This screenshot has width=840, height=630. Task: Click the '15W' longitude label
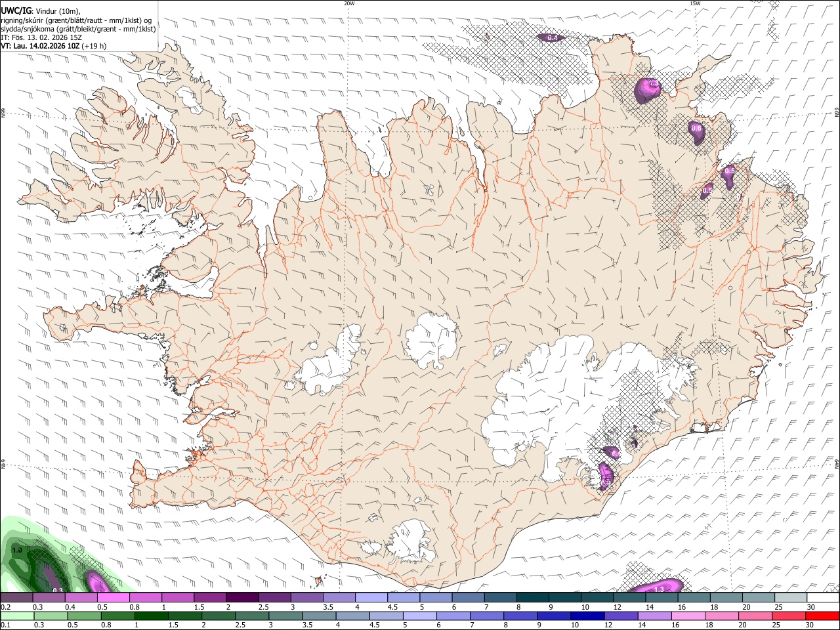pyautogui.click(x=695, y=3)
